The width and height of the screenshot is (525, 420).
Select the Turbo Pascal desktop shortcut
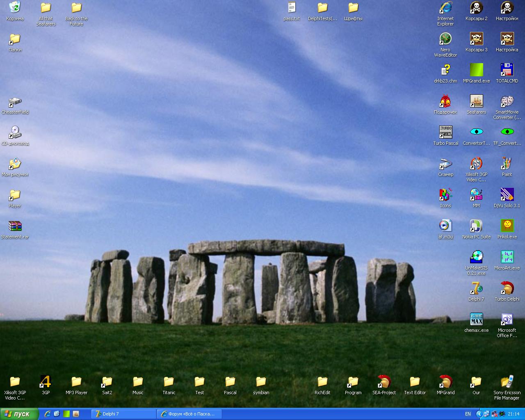(x=445, y=132)
